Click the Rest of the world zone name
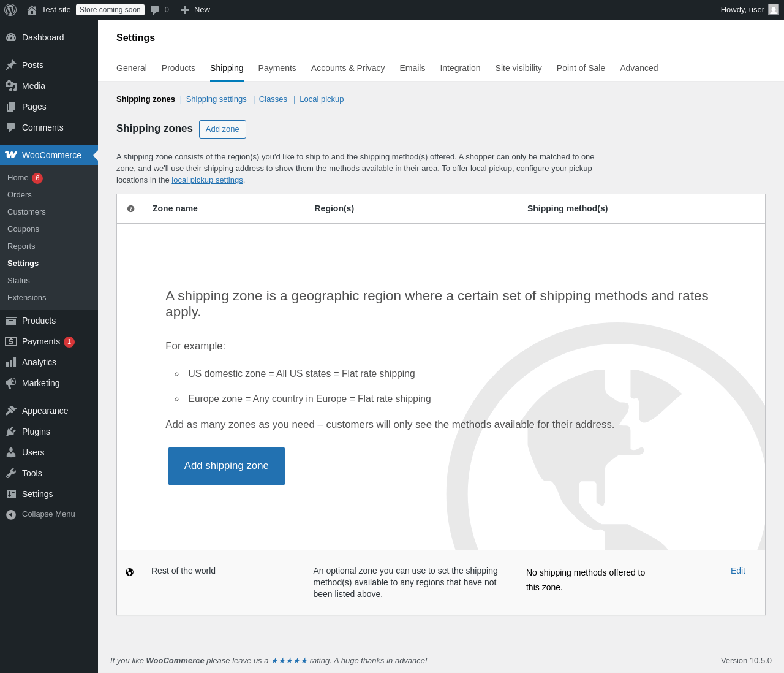This screenshot has width=784, height=673. 183,571
